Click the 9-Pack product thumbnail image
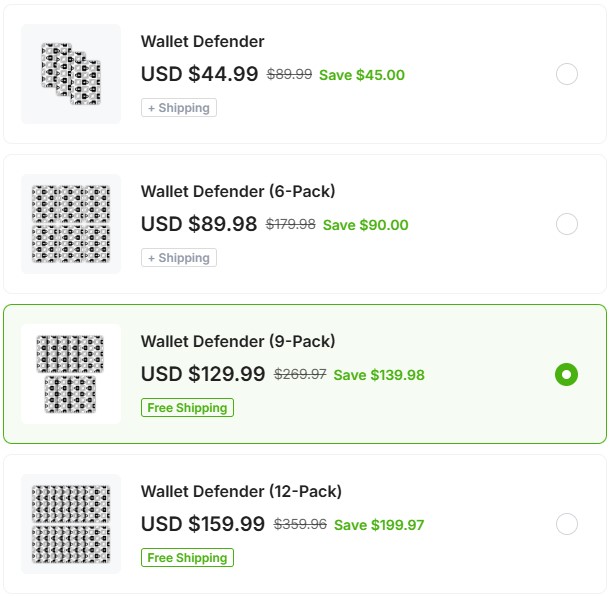Image resolution: width=612 pixels, height=597 pixels. 71,374
